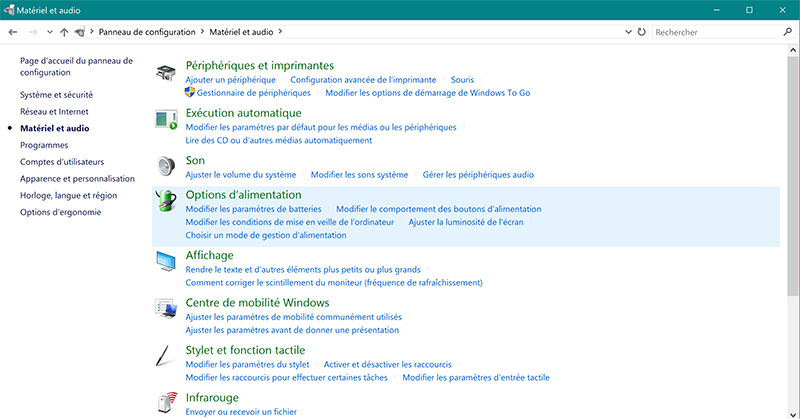Refresh the page using the address bar button

641,32
